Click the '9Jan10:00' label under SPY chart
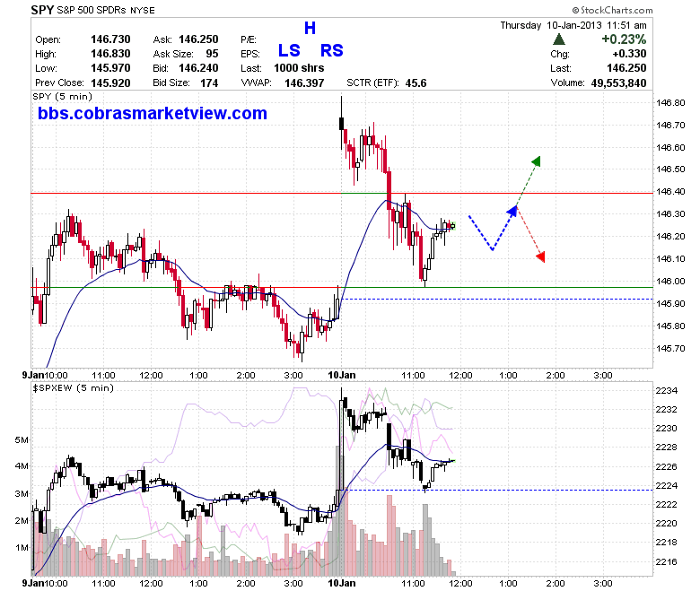700x591 pixels. coord(45,375)
